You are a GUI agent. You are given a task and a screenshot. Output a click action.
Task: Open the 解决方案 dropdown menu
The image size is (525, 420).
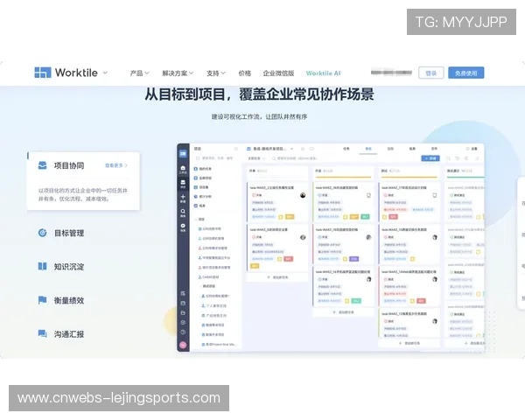point(178,73)
